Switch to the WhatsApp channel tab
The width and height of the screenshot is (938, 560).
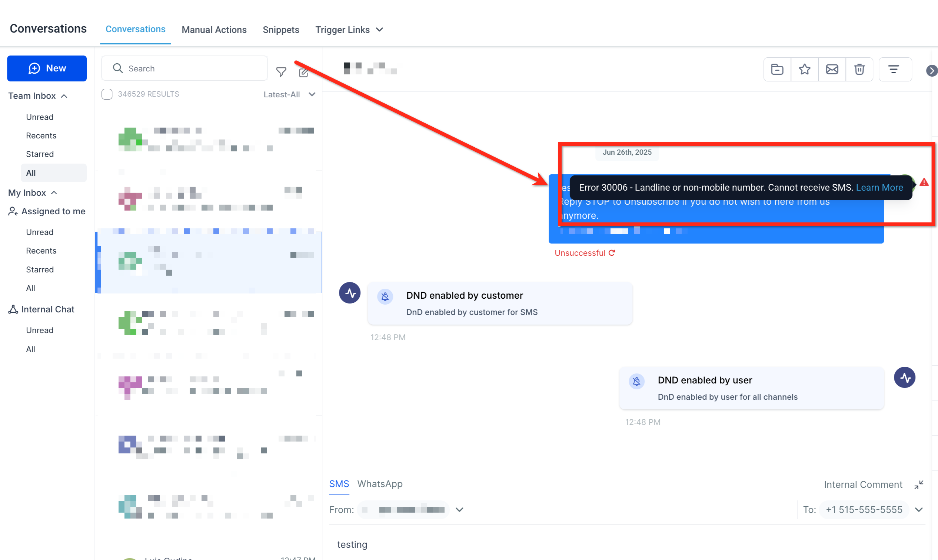click(x=379, y=484)
